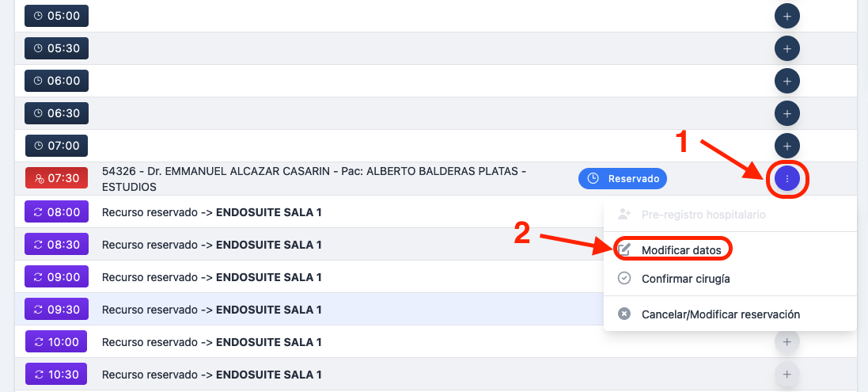This screenshot has width=868, height=392.
Task: Click the 05:00 time label
Action: [x=56, y=16]
